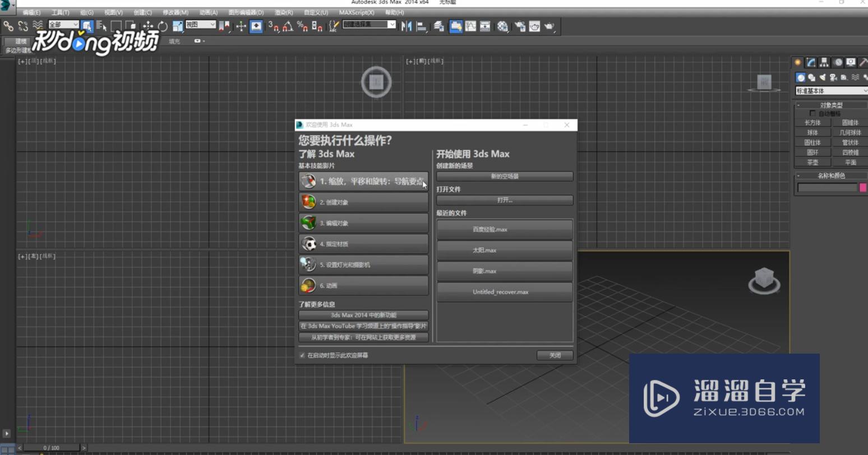Click the Select and Manipulate icon
This screenshot has width=868, height=455.
point(241,26)
